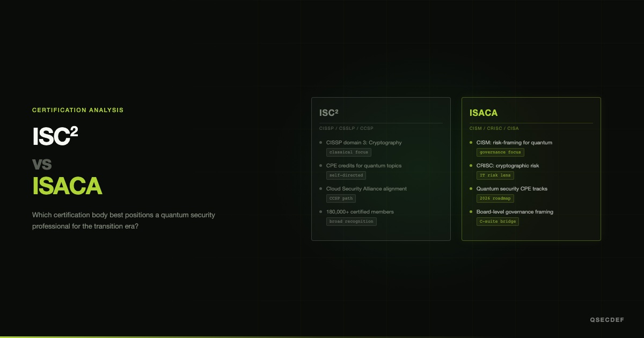The image size is (644, 338).
Task: Click the 'CCSP path' tag
Action: pyautogui.click(x=341, y=199)
